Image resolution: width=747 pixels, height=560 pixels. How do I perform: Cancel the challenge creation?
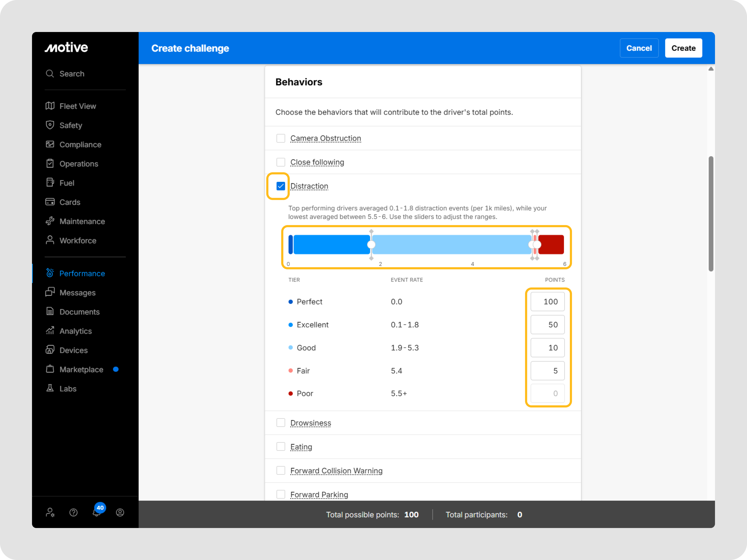pos(639,48)
